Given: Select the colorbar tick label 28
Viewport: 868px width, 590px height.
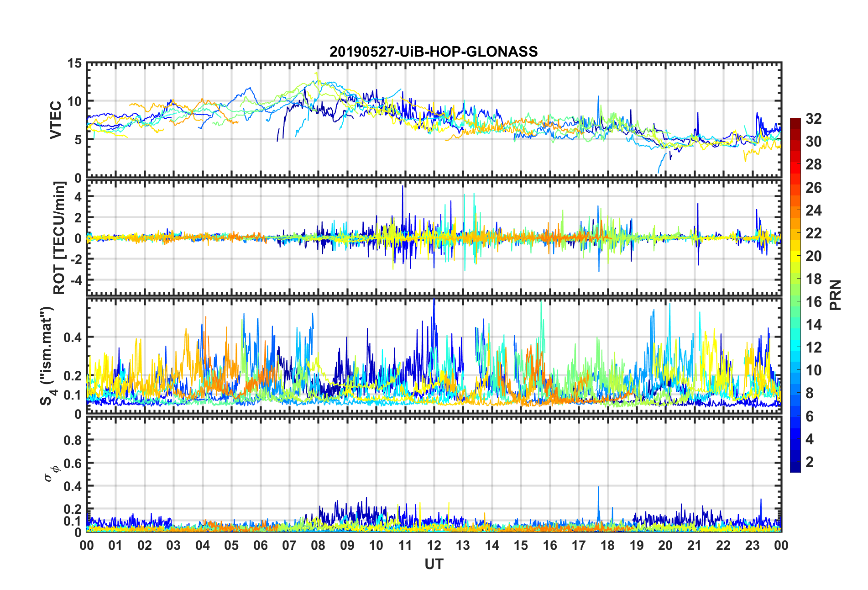Looking at the screenshot, I should click(814, 164).
